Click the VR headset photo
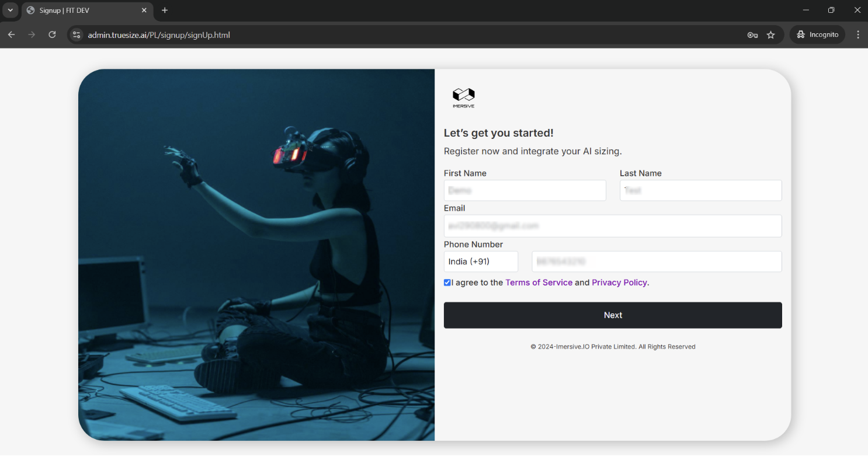This screenshot has height=460, width=868. pos(256,255)
